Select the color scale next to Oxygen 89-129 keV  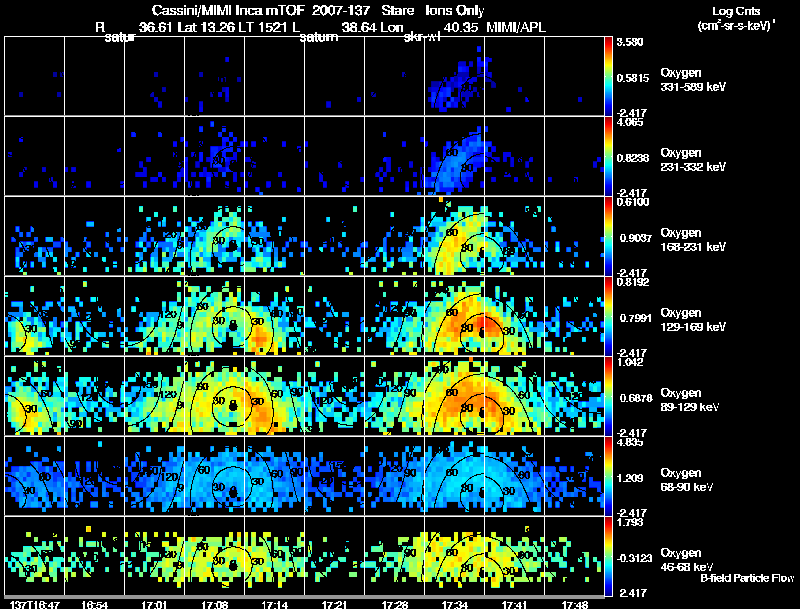tap(608, 396)
